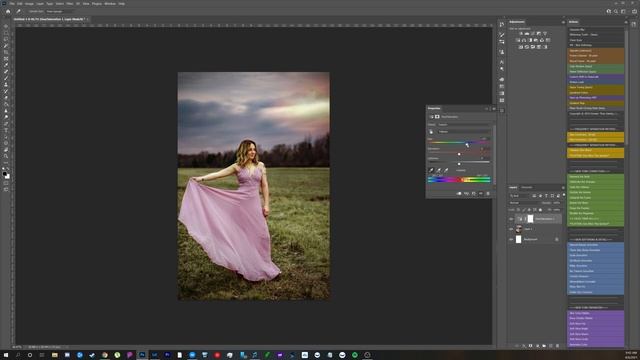Add a Color Balance adjustment

(x=524, y=40)
